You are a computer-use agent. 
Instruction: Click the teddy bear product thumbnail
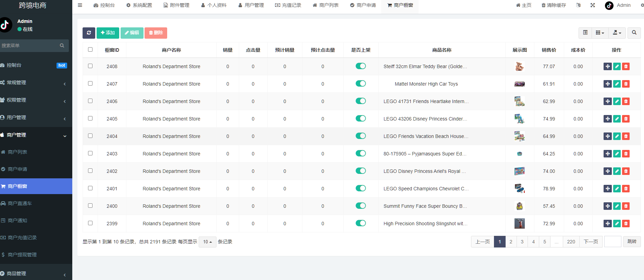pyautogui.click(x=520, y=66)
